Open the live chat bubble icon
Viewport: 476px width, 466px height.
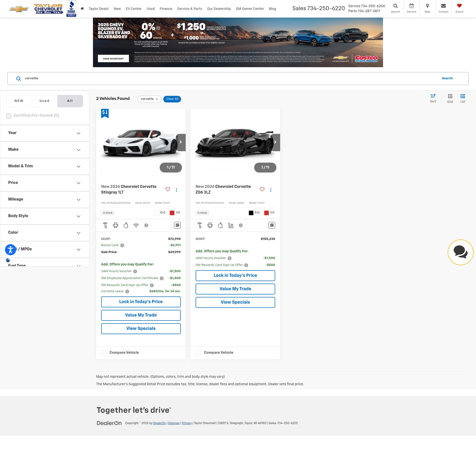pos(461,252)
